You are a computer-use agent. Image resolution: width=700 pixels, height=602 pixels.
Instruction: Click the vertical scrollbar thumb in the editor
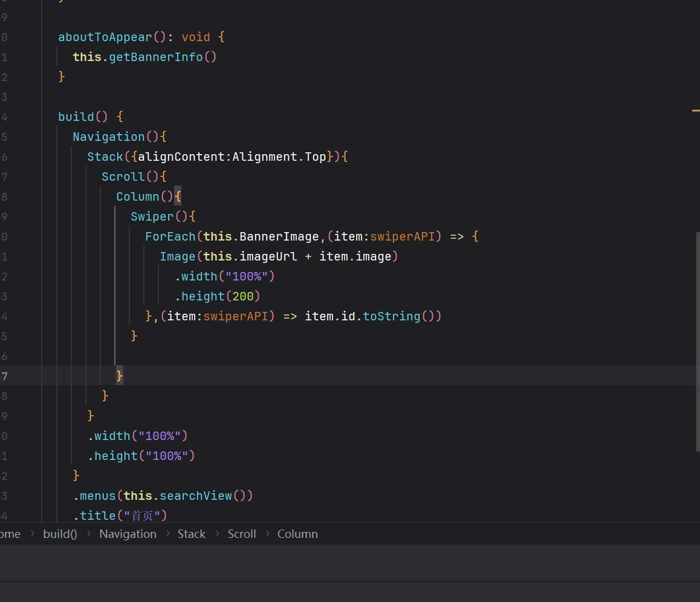[x=698, y=341]
